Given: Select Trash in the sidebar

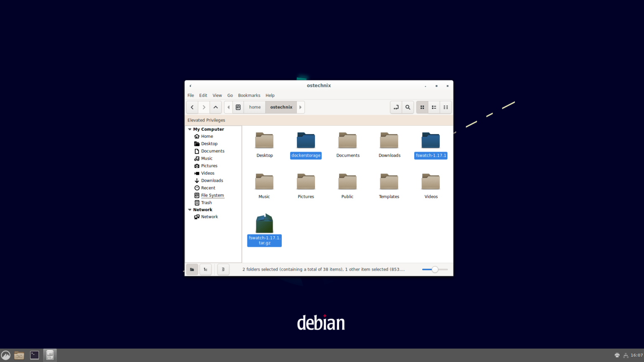Looking at the screenshot, I should coord(206,202).
